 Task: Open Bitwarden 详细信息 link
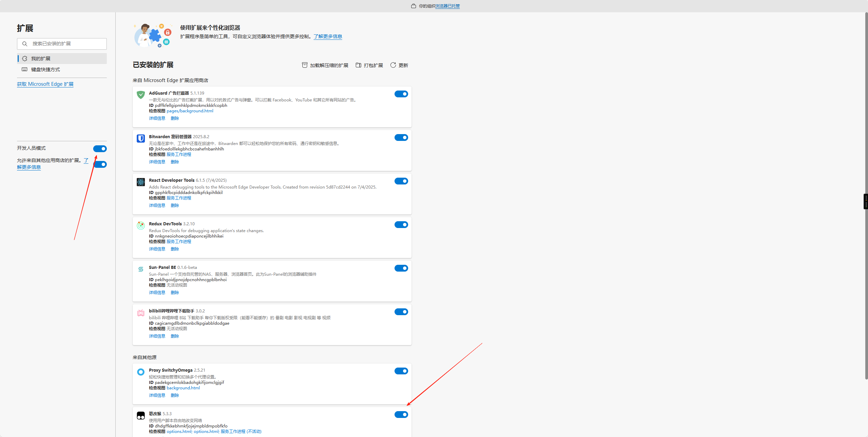click(x=157, y=162)
